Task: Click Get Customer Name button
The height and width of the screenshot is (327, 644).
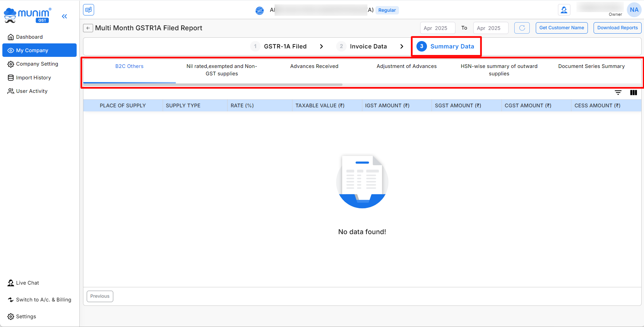Action: [x=561, y=28]
